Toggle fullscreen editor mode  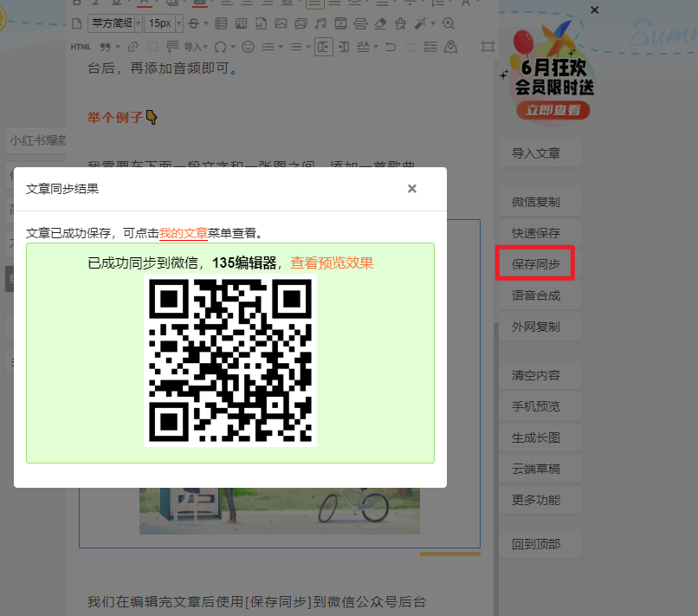pyautogui.click(x=488, y=47)
